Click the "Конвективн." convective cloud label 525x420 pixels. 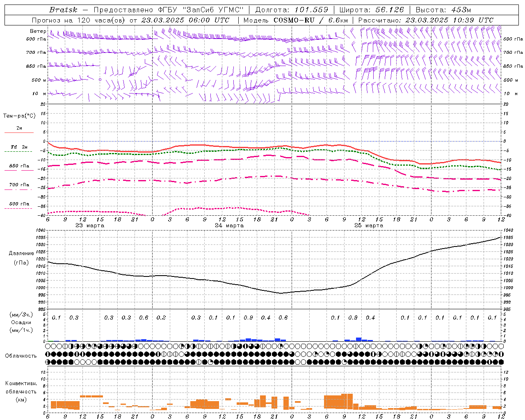click(x=21, y=383)
